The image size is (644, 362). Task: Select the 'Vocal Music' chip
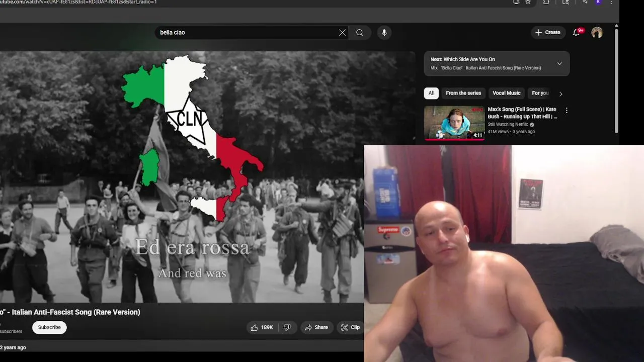tap(506, 93)
